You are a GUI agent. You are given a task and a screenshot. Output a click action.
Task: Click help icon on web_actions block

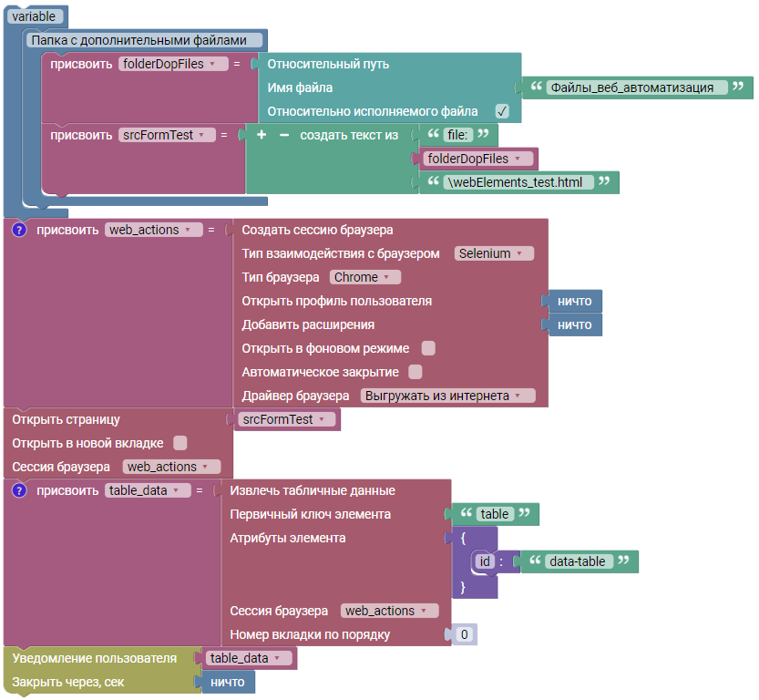tap(19, 230)
